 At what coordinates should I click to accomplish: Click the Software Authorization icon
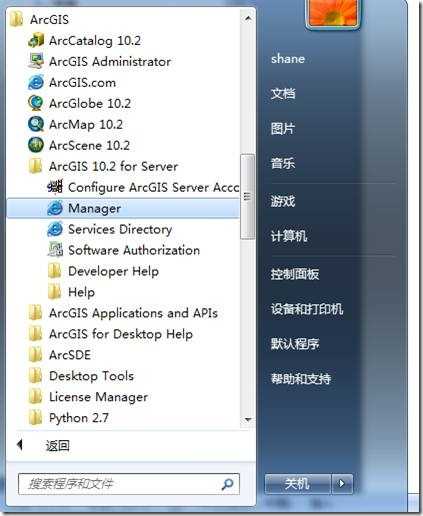pos(55,250)
